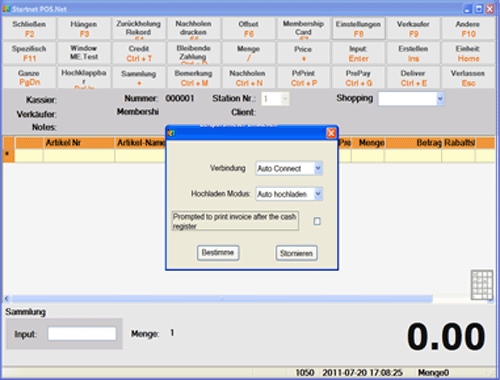Click the status bar 1050 entry
Screen dimensions: 500x380
pos(305,373)
